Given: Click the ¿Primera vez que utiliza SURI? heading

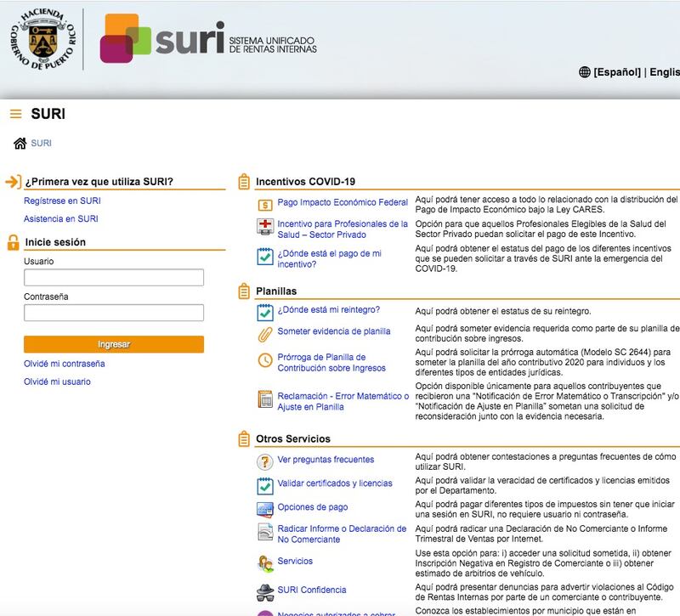Looking at the screenshot, I should click(x=99, y=182).
